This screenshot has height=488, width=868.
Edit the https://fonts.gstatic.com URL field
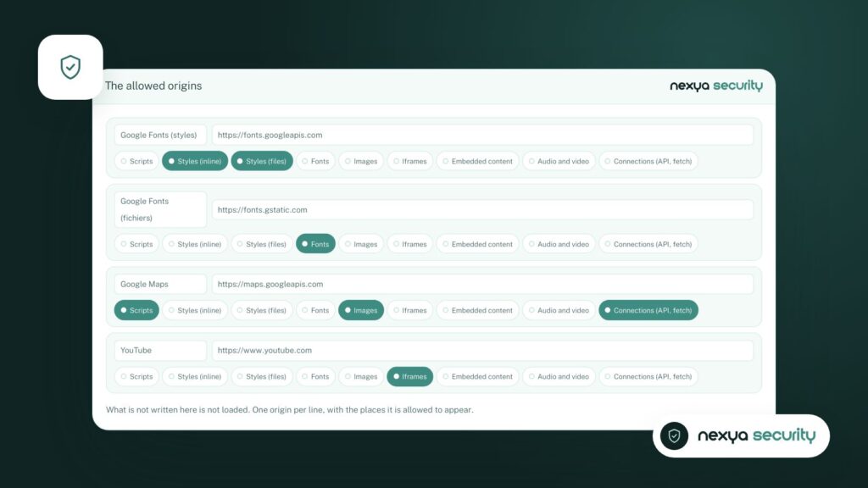pyautogui.click(x=482, y=210)
